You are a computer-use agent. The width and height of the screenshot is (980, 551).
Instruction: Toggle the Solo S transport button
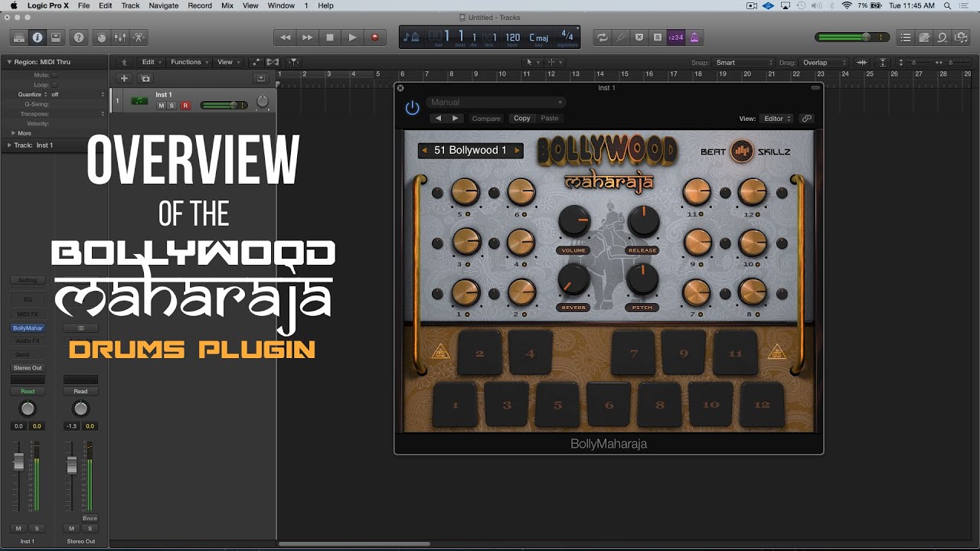click(657, 37)
